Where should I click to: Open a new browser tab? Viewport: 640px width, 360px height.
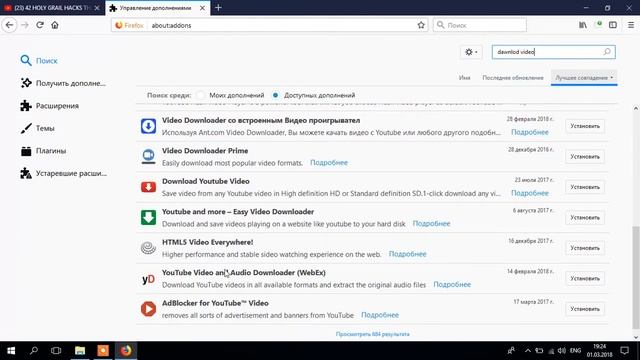pos(218,8)
